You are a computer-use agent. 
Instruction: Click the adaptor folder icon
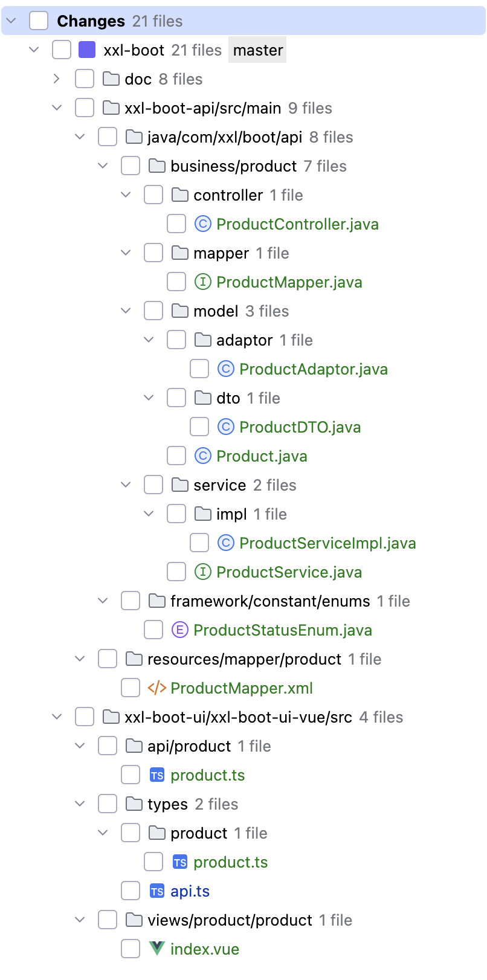tap(203, 340)
